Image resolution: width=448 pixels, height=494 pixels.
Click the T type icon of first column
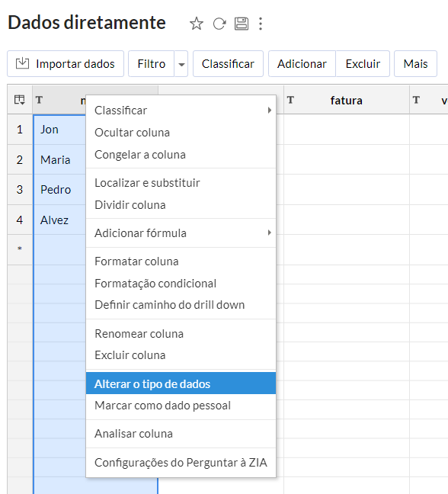click(x=39, y=100)
